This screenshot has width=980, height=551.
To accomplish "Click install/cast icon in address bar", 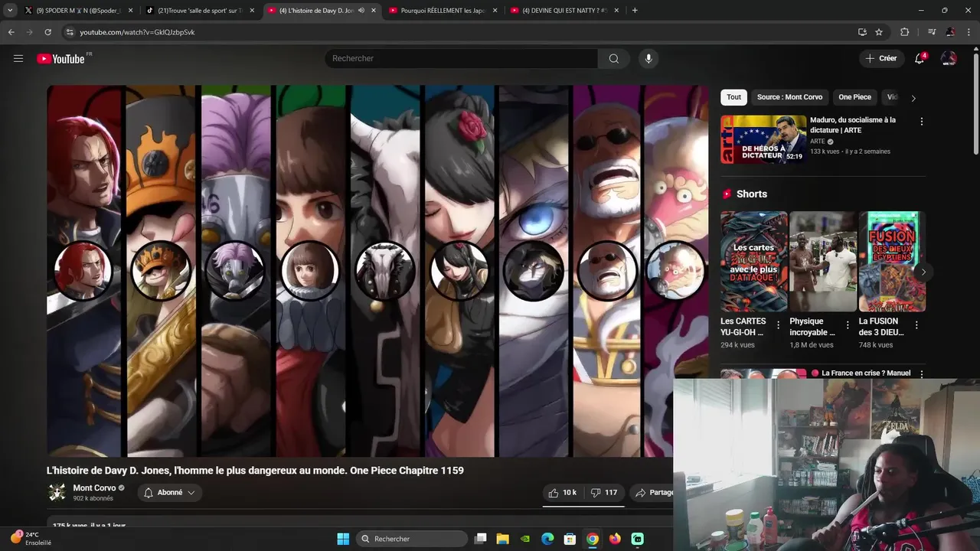I will [x=862, y=32].
